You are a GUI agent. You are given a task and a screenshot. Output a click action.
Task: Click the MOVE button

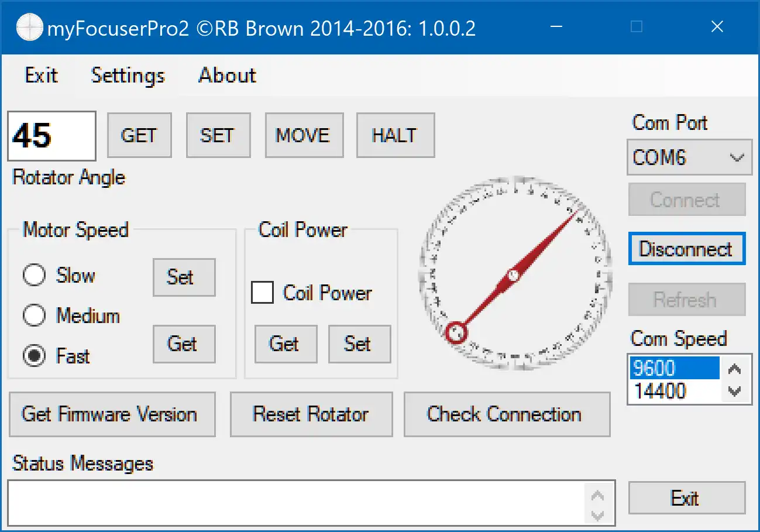click(x=304, y=135)
